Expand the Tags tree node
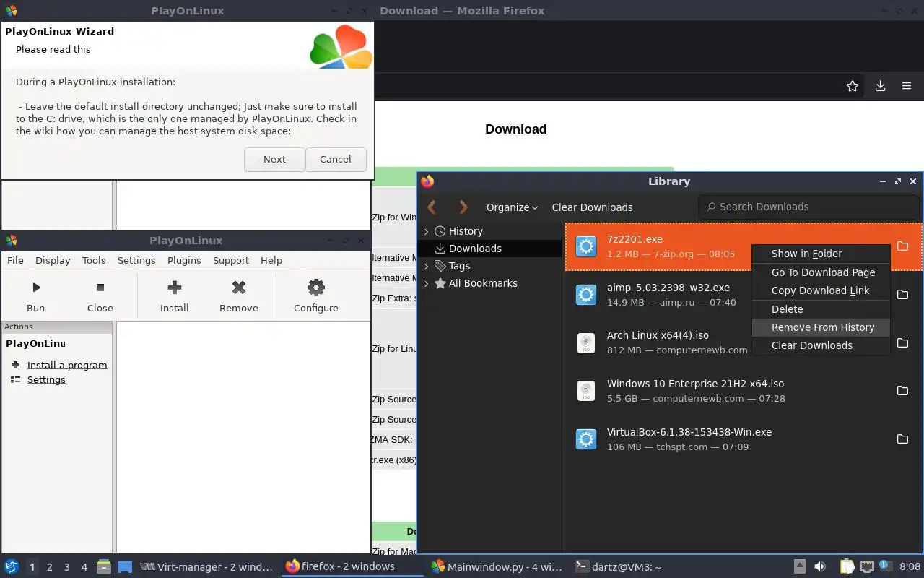 click(426, 266)
